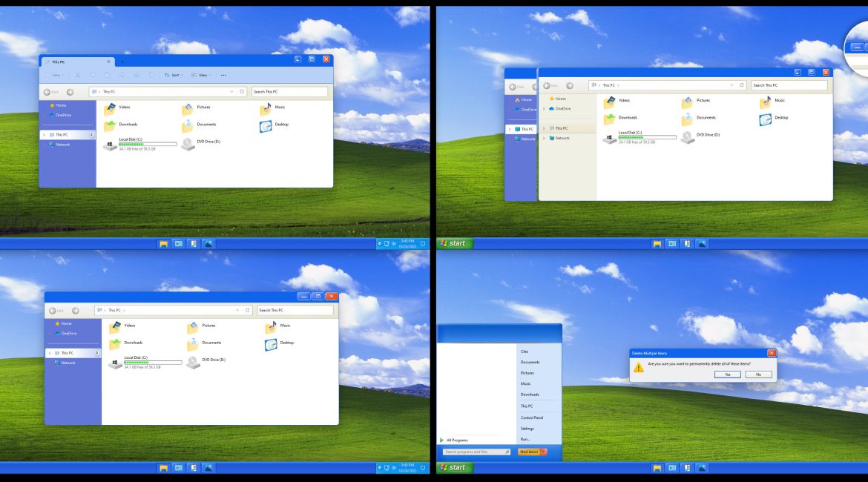The height and width of the screenshot is (482, 868).
Task: Select Run... in the Start menu
Action: 525,440
